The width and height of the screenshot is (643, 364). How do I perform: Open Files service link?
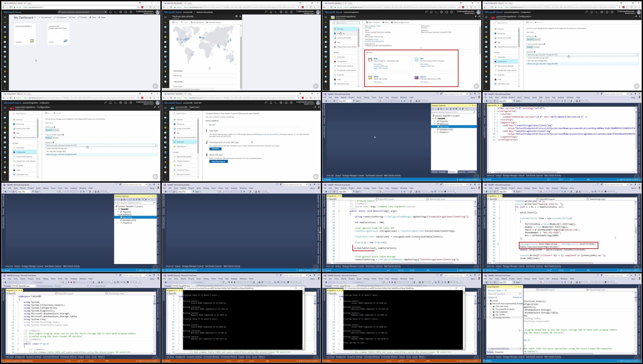[x=422, y=59]
